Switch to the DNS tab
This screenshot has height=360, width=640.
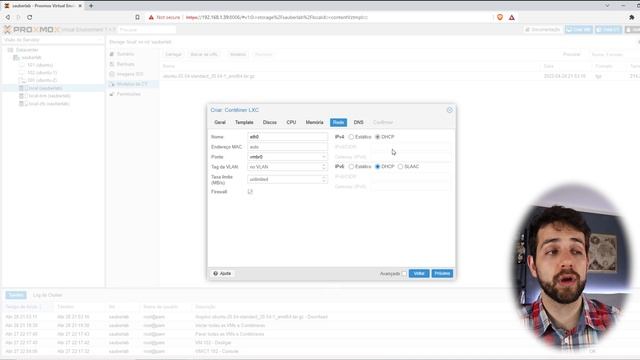click(x=358, y=122)
